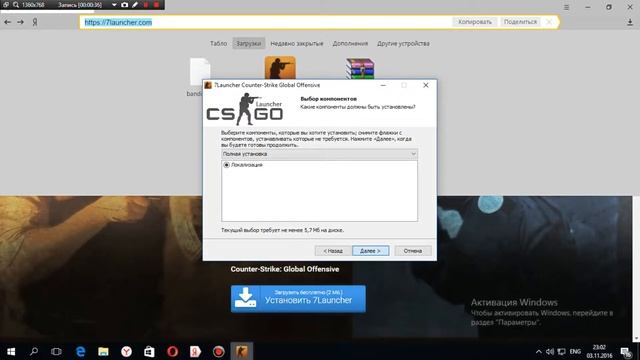
Task: Click the 'Далее >' button in installer
Action: pyautogui.click(x=371, y=251)
